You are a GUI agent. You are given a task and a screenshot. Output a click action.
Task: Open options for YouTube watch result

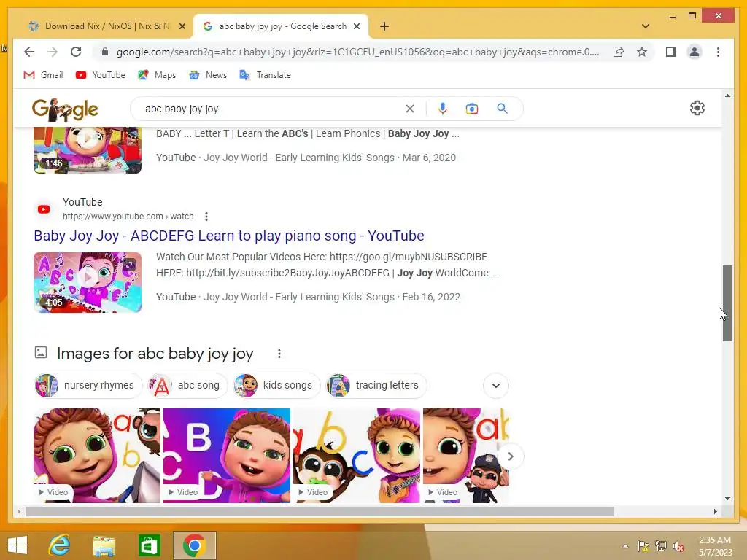coord(206,217)
